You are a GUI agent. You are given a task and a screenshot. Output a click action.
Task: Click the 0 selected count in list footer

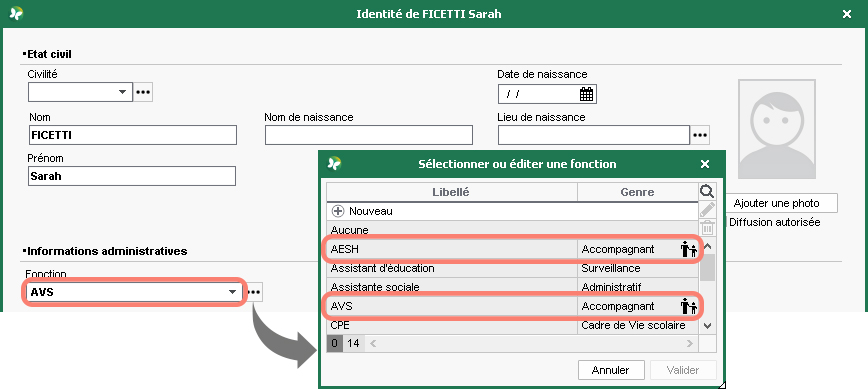(334, 343)
